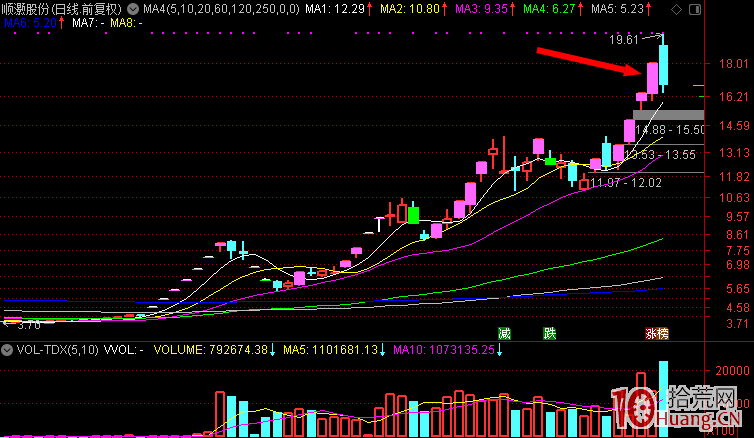Toggle the side panel icon at top right

click(x=695, y=9)
